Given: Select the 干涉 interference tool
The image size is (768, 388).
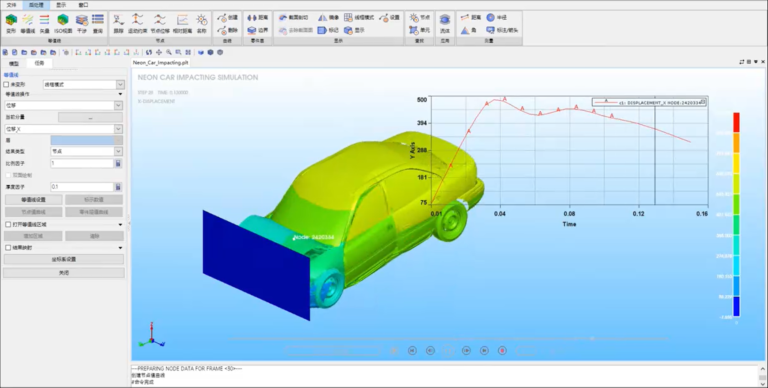Looking at the screenshot, I should tap(81, 24).
